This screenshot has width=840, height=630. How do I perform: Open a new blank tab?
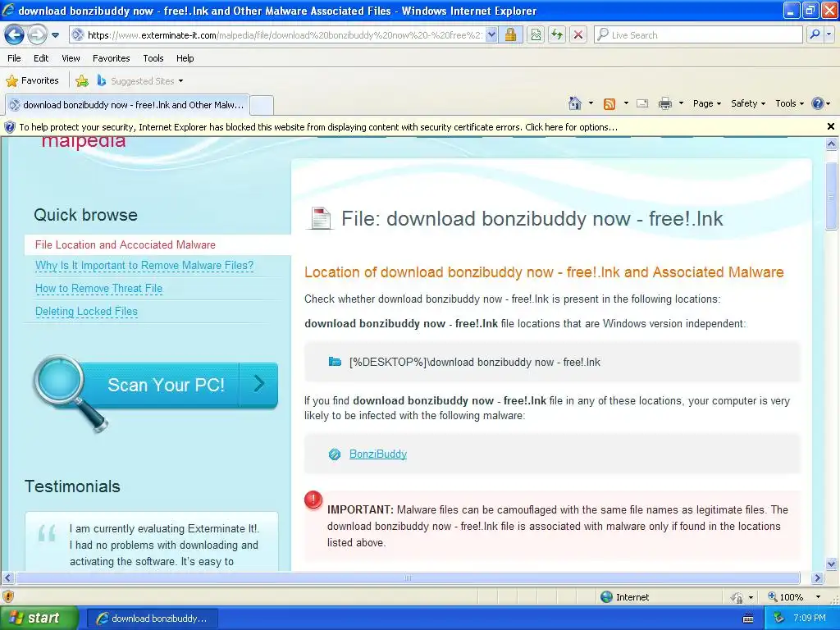tap(262, 105)
